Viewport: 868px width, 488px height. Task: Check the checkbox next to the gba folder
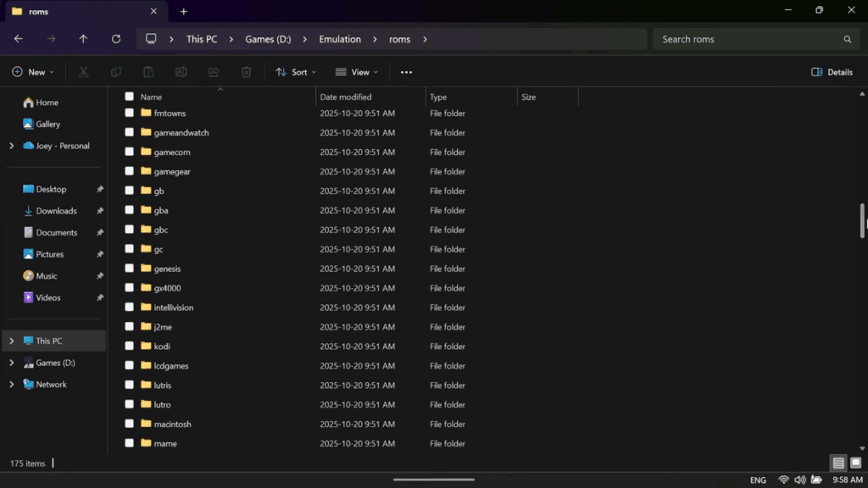click(129, 210)
